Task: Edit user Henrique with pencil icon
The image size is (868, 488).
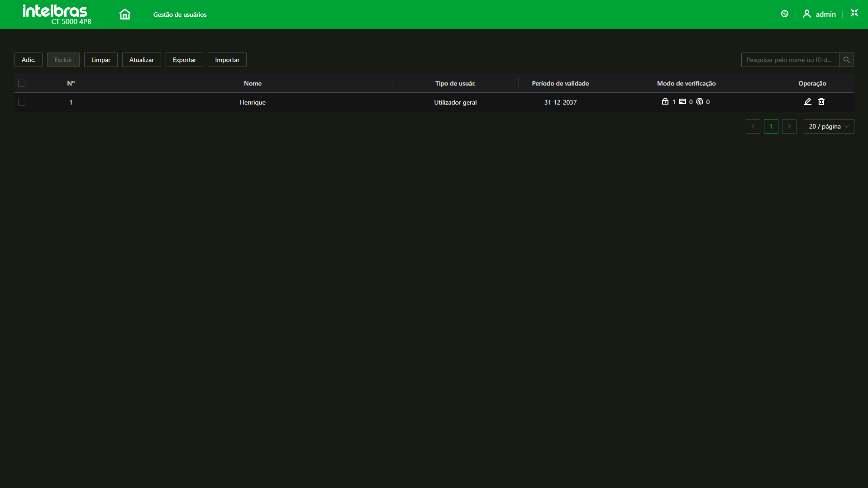Action: point(807,102)
